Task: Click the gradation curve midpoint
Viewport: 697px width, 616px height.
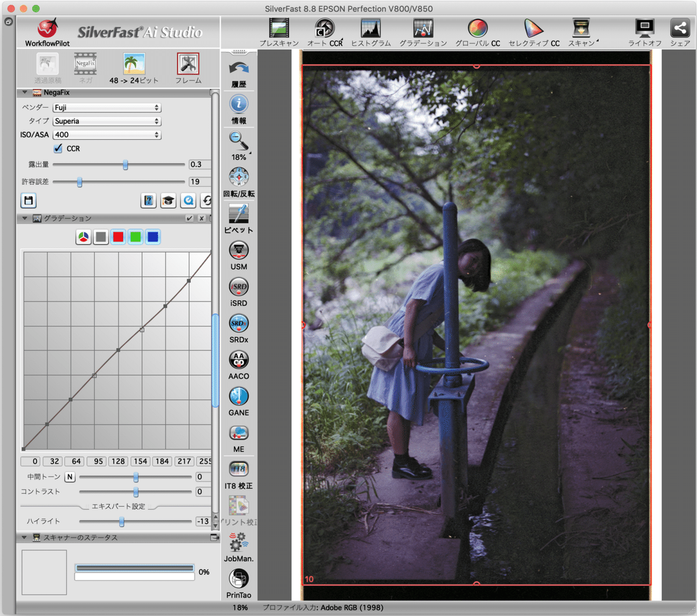Action: (118, 350)
